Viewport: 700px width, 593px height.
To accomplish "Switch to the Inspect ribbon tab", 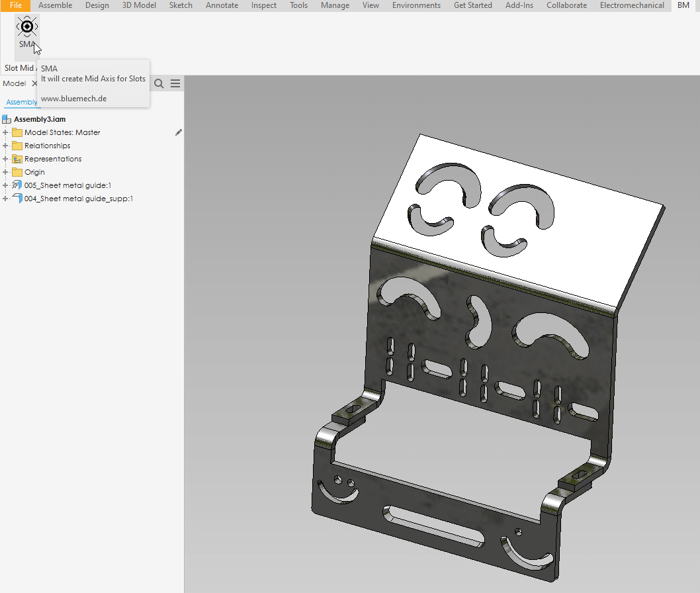I will (x=264, y=5).
